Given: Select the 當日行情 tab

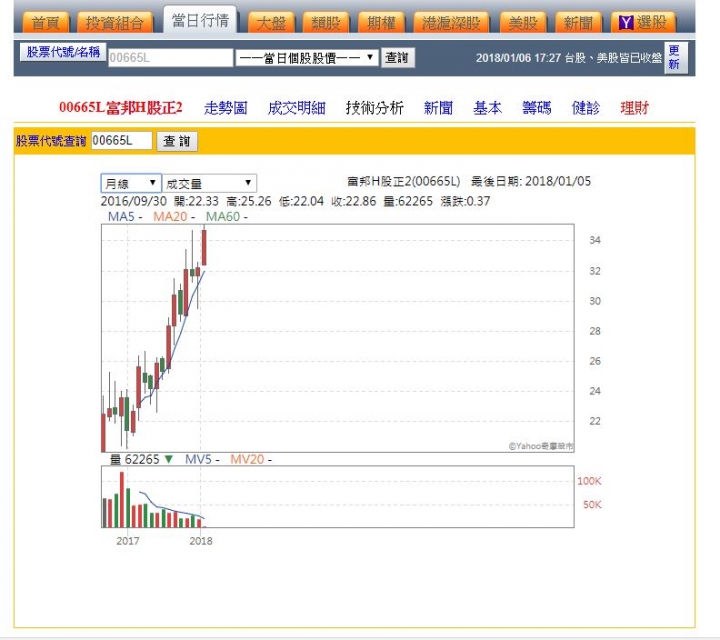Looking at the screenshot, I should (200, 20).
